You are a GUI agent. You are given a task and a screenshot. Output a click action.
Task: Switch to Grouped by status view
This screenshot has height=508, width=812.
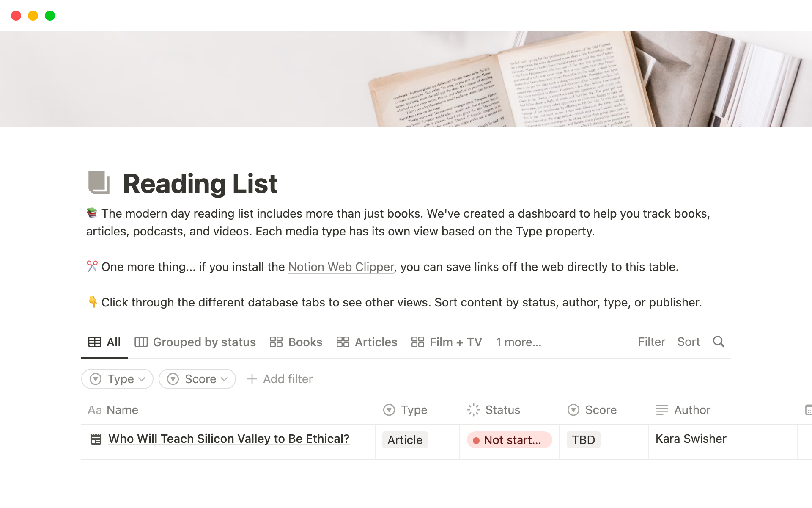(195, 342)
